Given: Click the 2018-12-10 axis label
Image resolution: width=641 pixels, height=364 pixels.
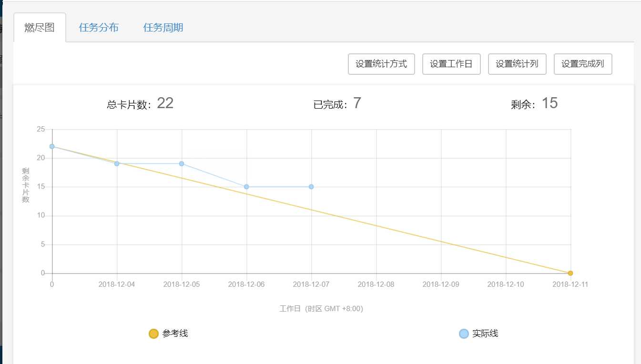Looking at the screenshot, I should [506, 284].
